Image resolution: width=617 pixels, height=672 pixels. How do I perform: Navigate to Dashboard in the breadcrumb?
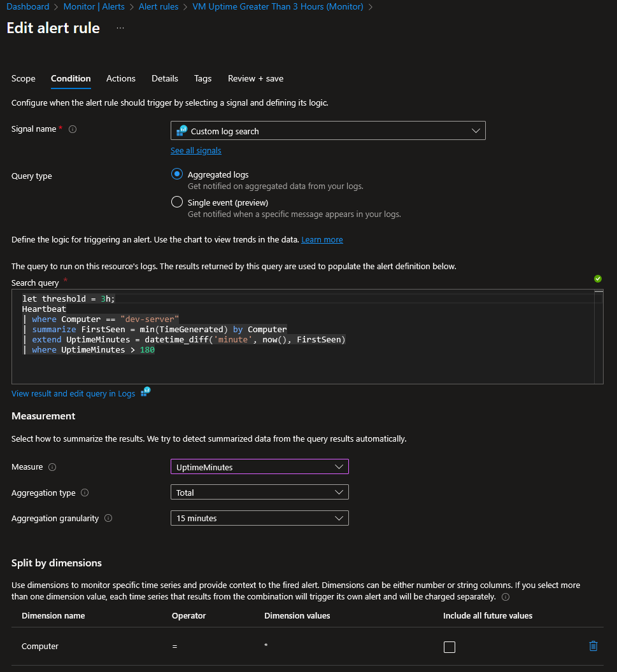pos(28,7)
